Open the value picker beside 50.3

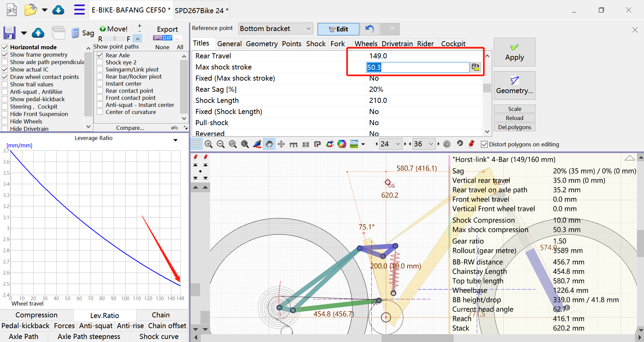point(475,67)
